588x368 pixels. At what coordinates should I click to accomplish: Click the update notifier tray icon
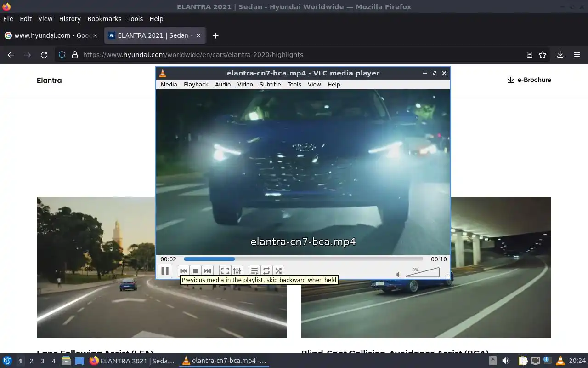coord(548,361)
